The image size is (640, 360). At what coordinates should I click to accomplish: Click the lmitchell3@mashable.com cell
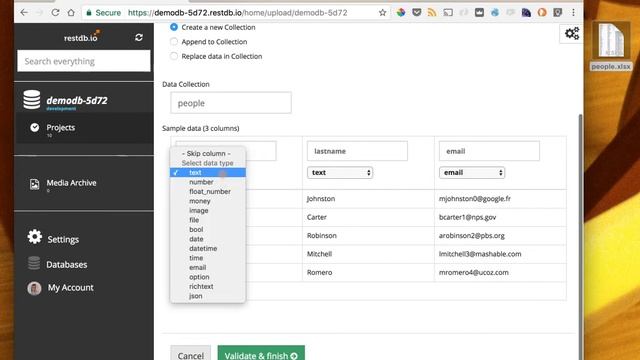pyautogui.click(x=480, y=254)
